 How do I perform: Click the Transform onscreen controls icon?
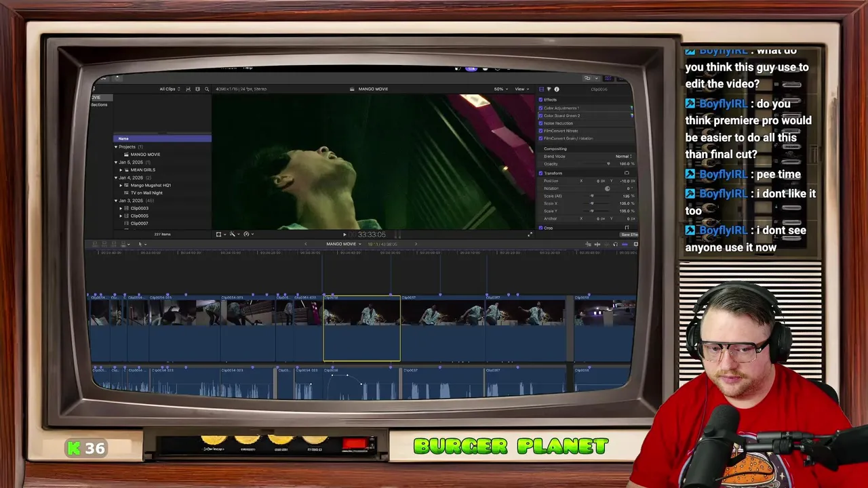627,173
